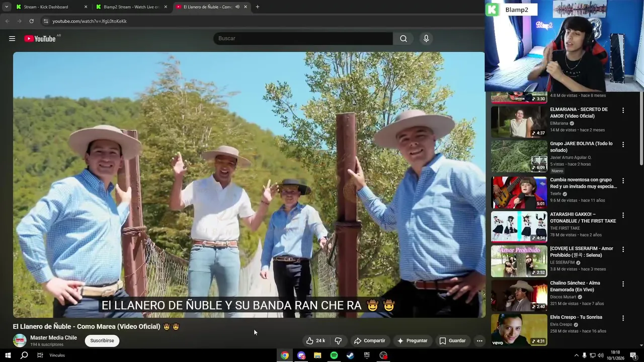Screen dimensions: 644x362
Task: Go to the YouTube home logo
Action: point(40,39)
